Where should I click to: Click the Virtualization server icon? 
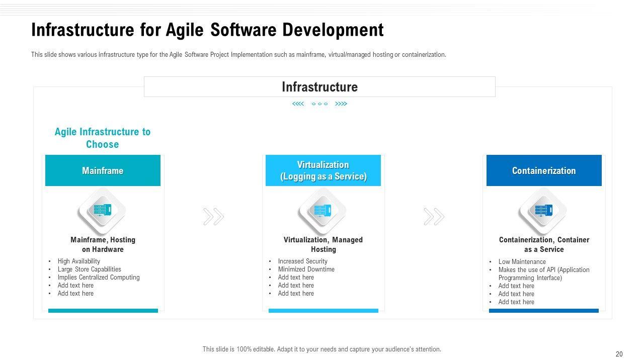[323, 211]
